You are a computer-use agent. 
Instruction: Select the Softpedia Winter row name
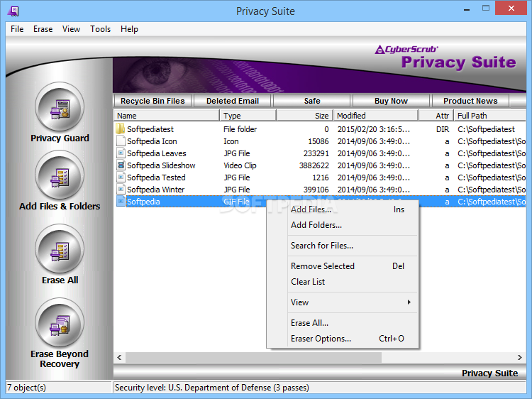coord(156,190)
